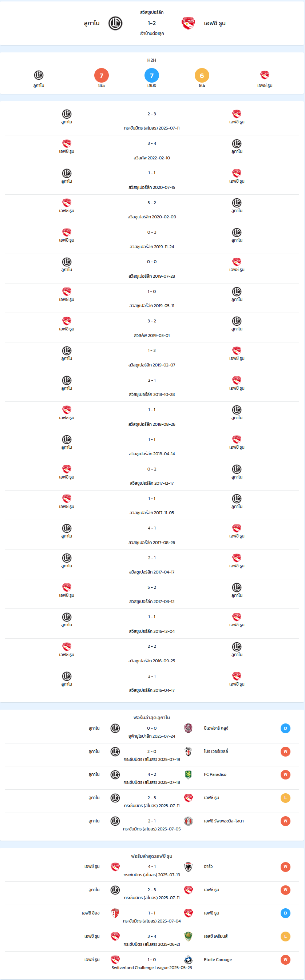
Task: Click the red 7 wins circle in H2H
Action: 102,75
